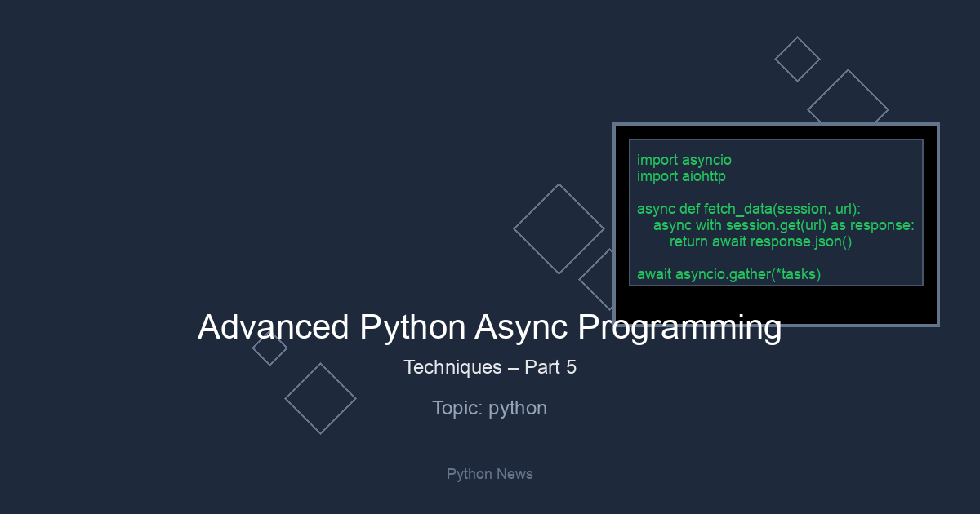Open the "Python News" footer text
The height and width of the screenshot is (514, 980).
[489, 474]
